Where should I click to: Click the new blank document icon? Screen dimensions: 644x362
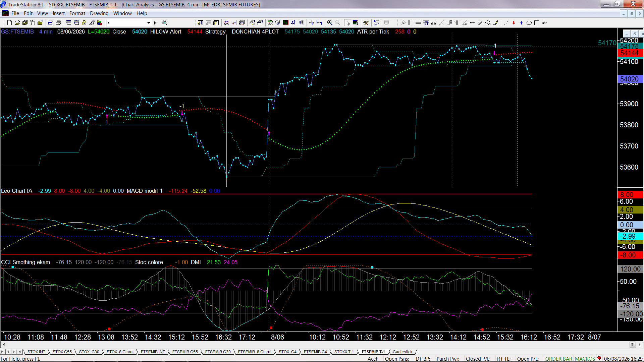pos(9,23)
